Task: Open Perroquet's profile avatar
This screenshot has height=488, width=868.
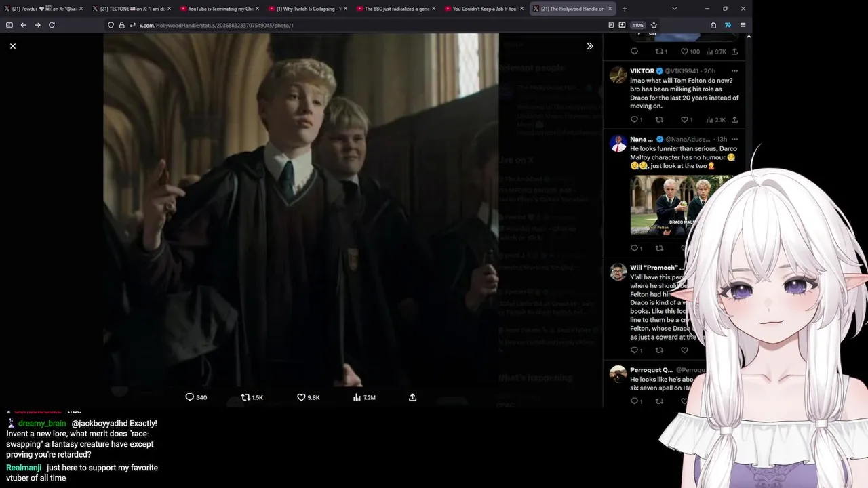Action: click(618, 374)
